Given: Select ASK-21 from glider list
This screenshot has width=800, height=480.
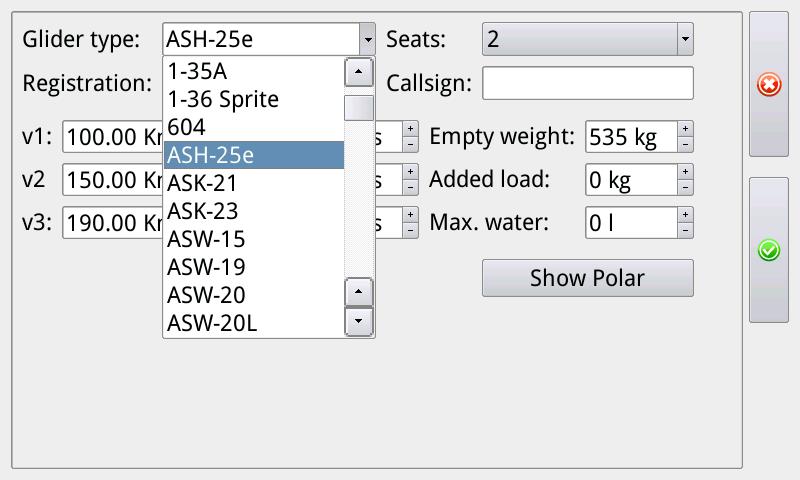Looking at the screenshot, I should click(254, 183).
